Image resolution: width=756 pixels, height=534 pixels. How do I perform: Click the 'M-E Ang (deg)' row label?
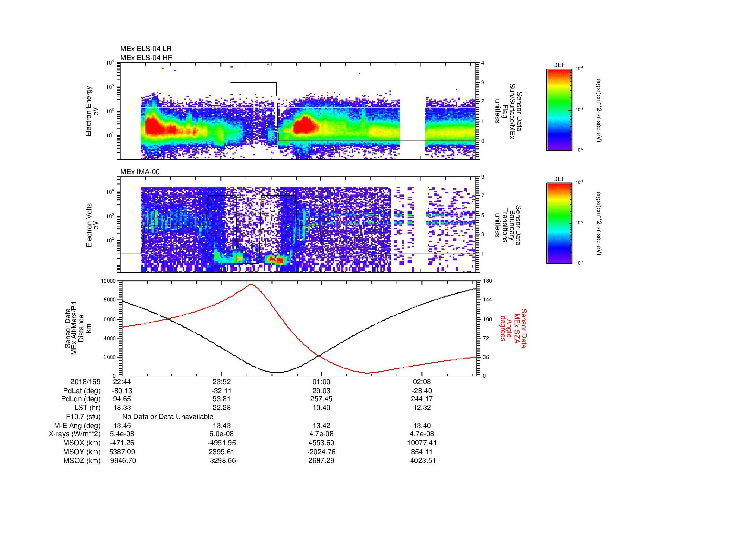[77, 426]
